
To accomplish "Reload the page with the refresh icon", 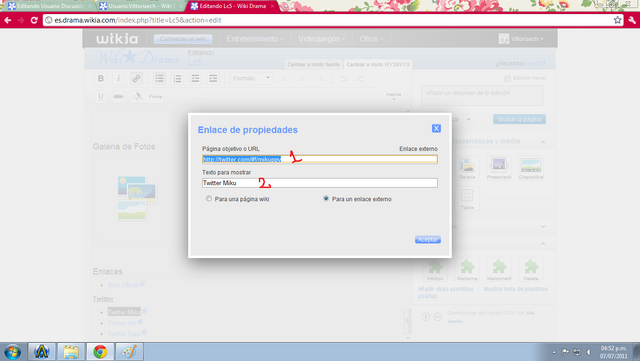I will tap(34, 20).
